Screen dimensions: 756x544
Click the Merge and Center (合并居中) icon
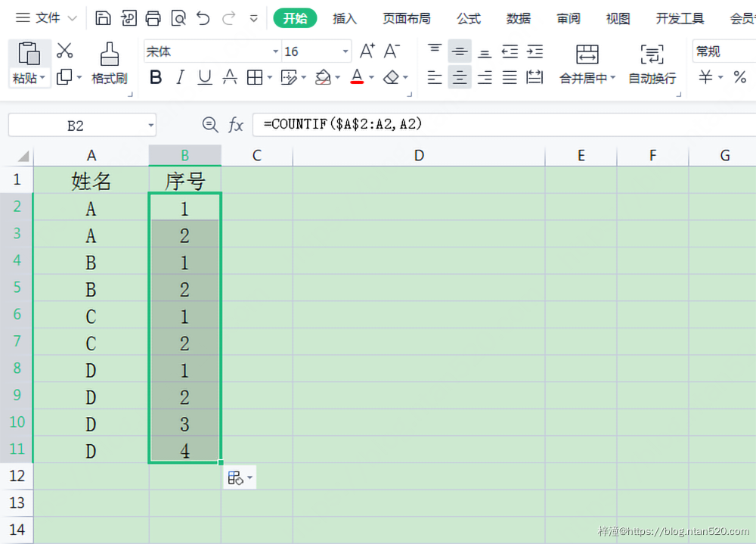pos(587,54)
